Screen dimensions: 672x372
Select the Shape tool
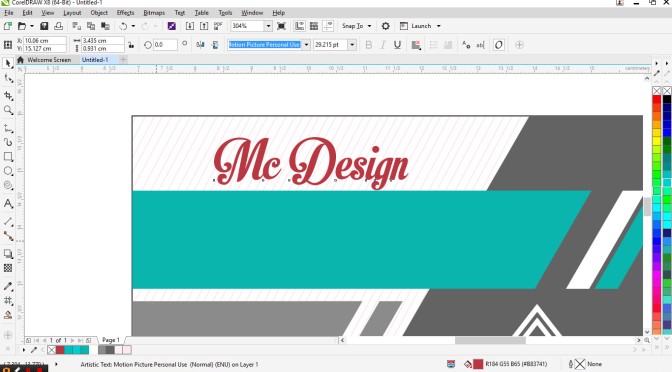click(x=8, y=79)
